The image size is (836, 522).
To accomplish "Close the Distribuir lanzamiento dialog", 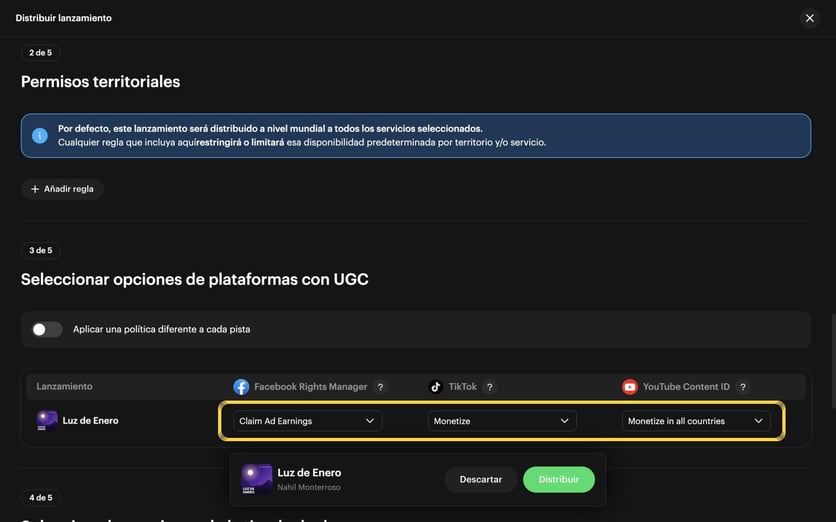I will pos(809,18).
